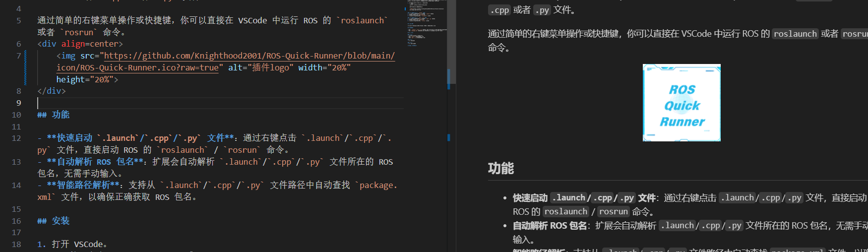868x252 pixels.
Task: Click the '1. 打开 VSCode。' line in the editor
Action: click(x=72, y=244)
